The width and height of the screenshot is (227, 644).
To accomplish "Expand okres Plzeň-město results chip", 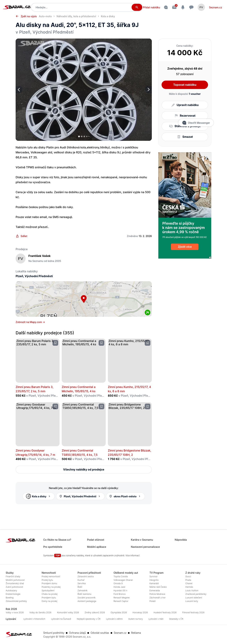I will tap(125, 496).
